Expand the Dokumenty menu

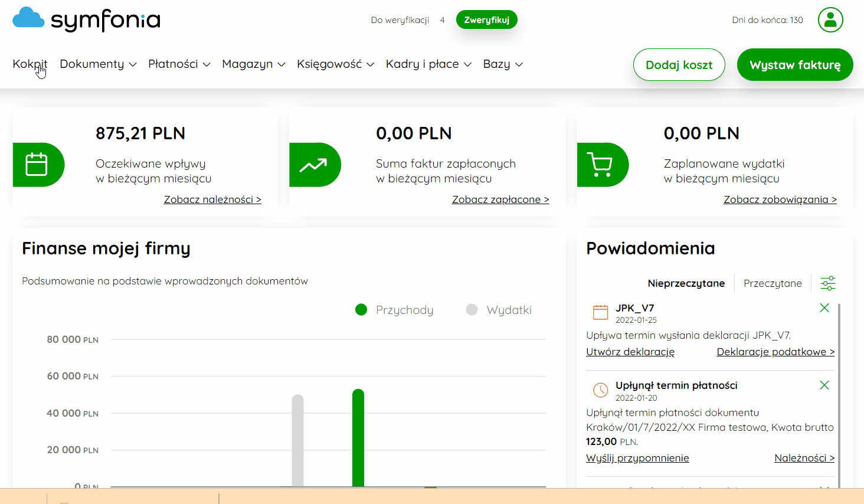click(x=98, y=64)
